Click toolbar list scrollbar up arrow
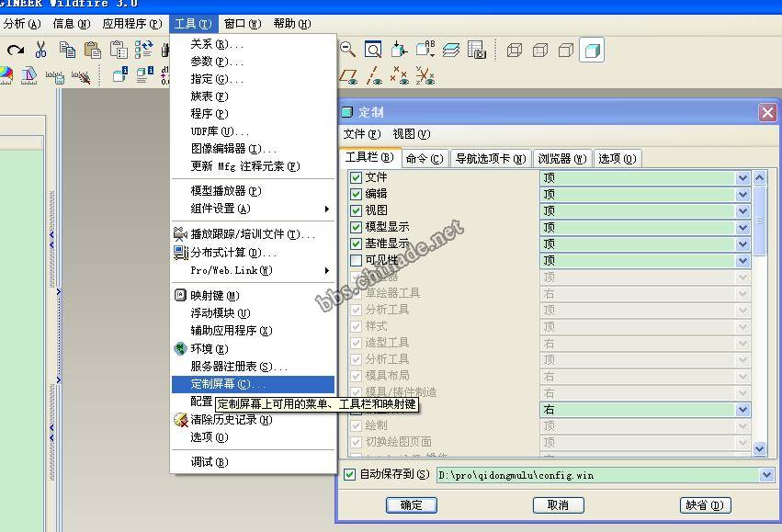Screen dimensions: 782x532 pyautogui.click(x=759, y=177)
